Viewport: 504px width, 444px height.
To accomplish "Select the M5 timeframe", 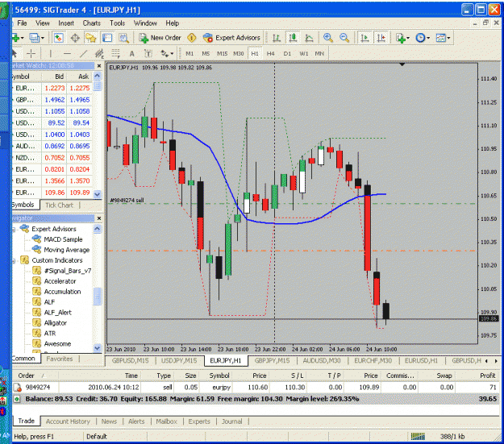I will coord(206,53).
